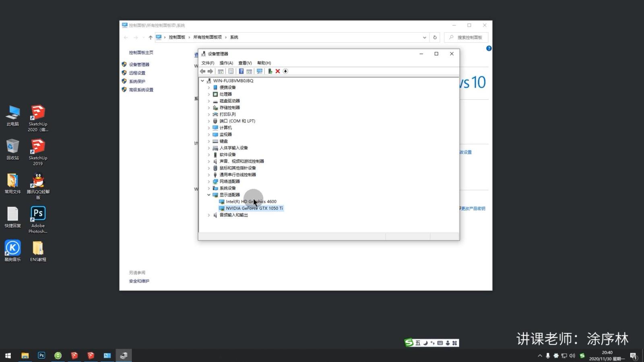Screen dimensions: 644x362
Task: Click the green update driver toolbar icon
Action: pyautogui.click(x=270, y=71)
